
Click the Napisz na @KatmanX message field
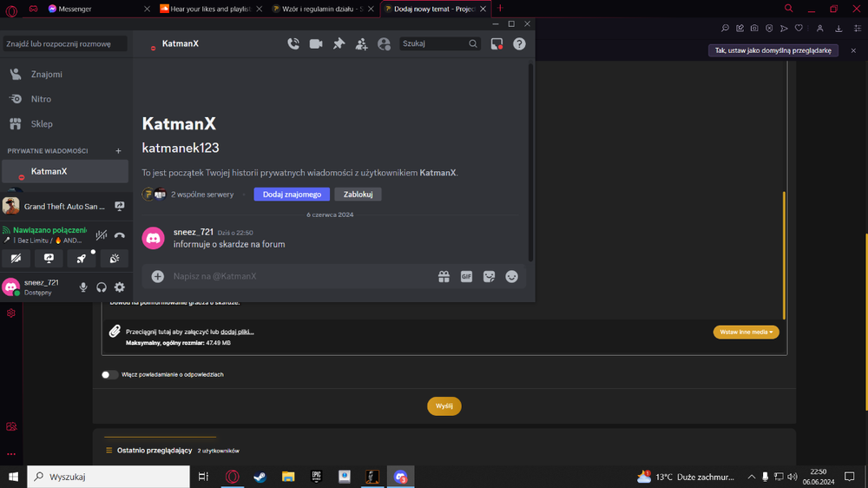point(302,276)
